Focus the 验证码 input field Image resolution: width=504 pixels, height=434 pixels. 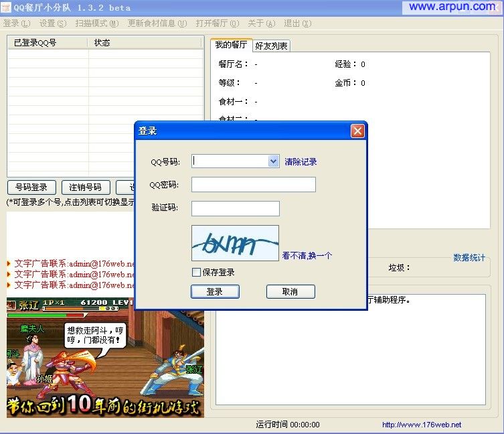[x=236, y=208]
